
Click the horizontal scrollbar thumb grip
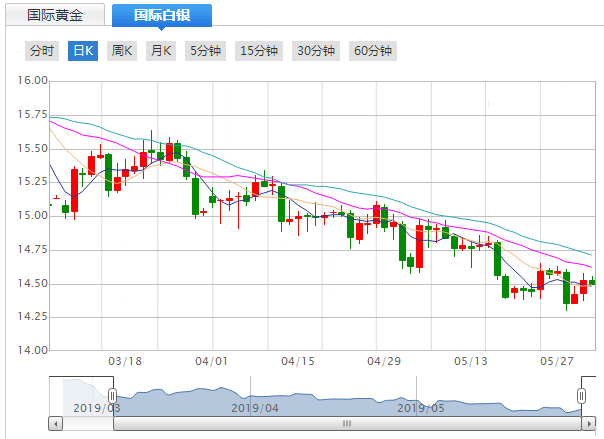pos(347,423)
